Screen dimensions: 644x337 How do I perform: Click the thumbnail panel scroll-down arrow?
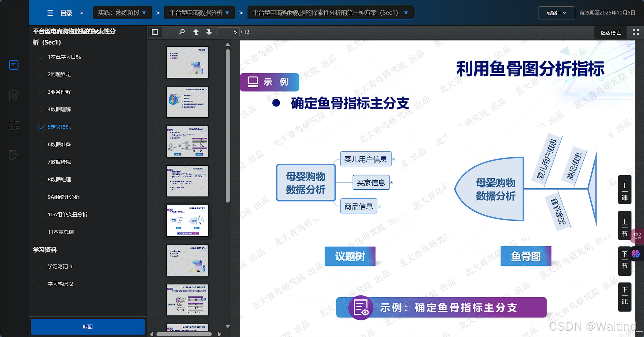pyautogui.click(x=228, y=326)
